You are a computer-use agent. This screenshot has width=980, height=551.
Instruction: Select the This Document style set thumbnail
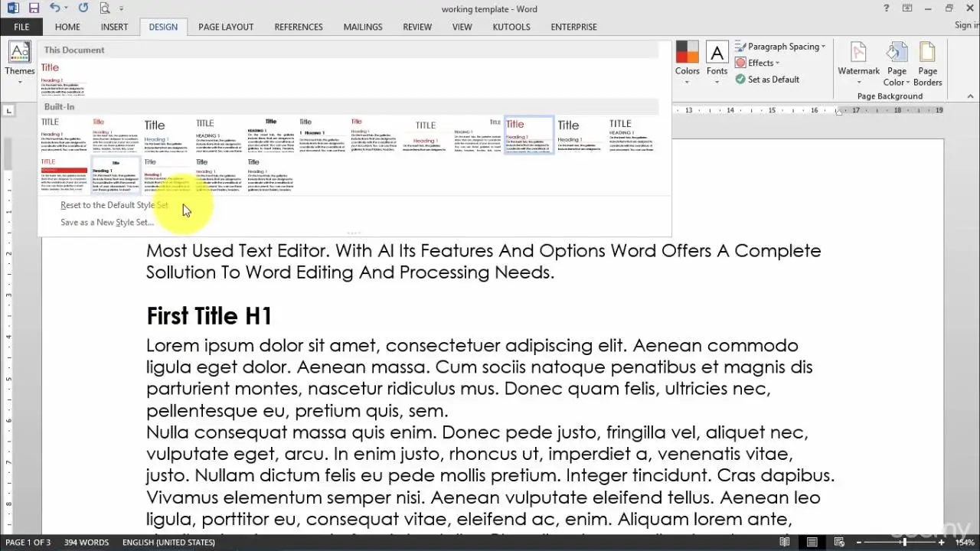(64, 78)
